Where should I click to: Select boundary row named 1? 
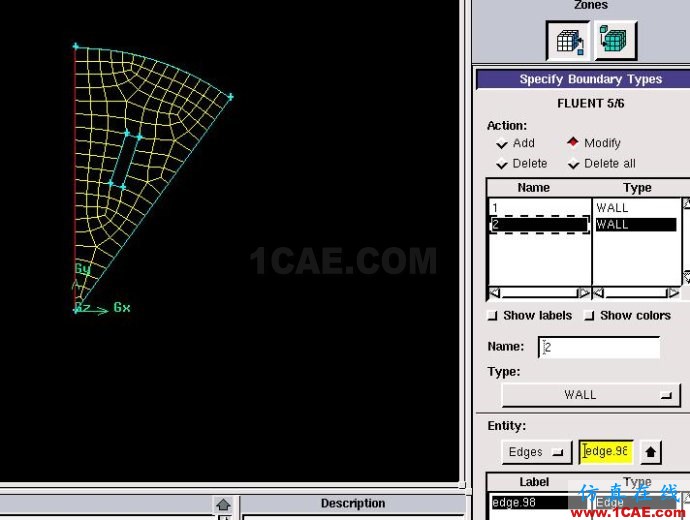click(540, 208)
